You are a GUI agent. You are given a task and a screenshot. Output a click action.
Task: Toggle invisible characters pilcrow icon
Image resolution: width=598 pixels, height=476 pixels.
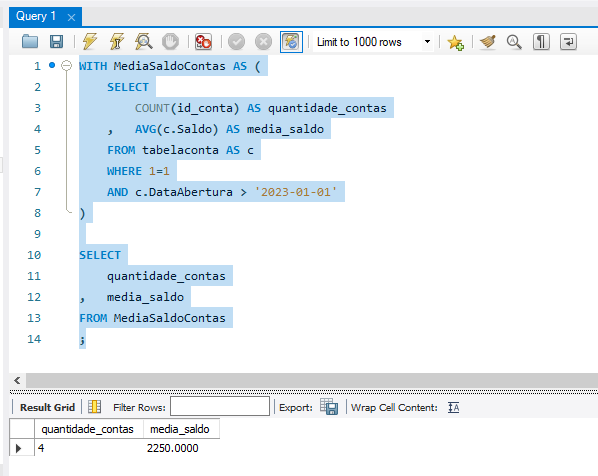point(541,42)
